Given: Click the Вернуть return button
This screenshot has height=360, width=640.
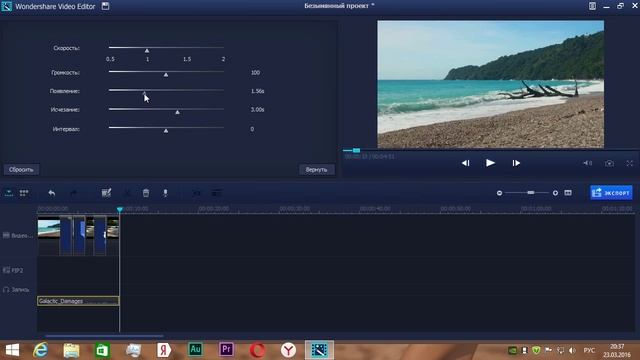Looking at the screenshot, I should coord(316,169).
